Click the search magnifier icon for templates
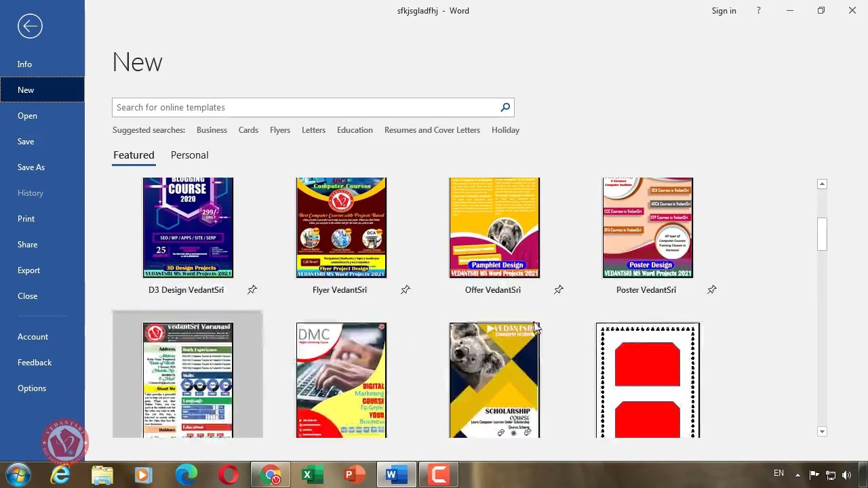 pyautogui.click(x=505, y=107)
